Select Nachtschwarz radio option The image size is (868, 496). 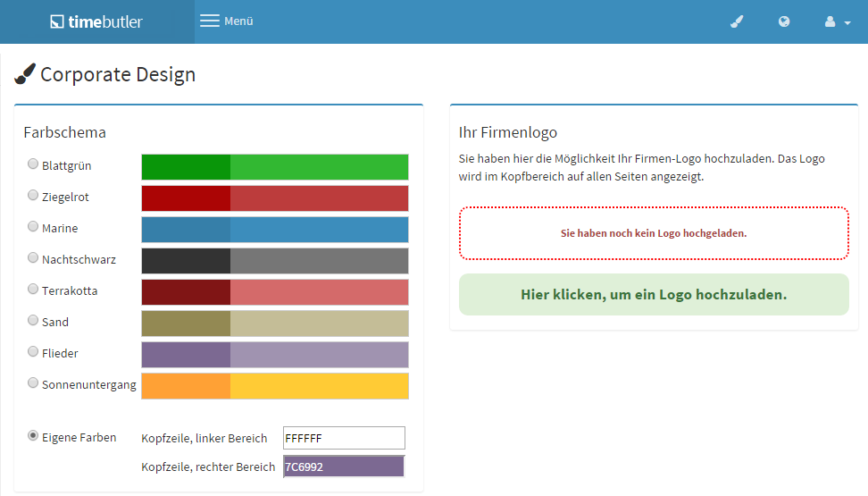click(x=33, y=258)
